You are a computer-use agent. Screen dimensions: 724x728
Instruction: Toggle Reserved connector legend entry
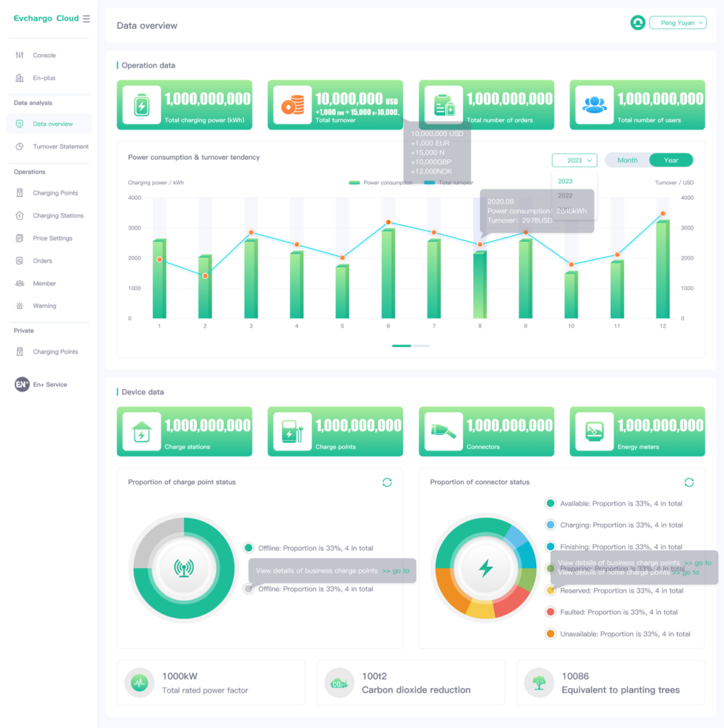click(x=614, y=591)
